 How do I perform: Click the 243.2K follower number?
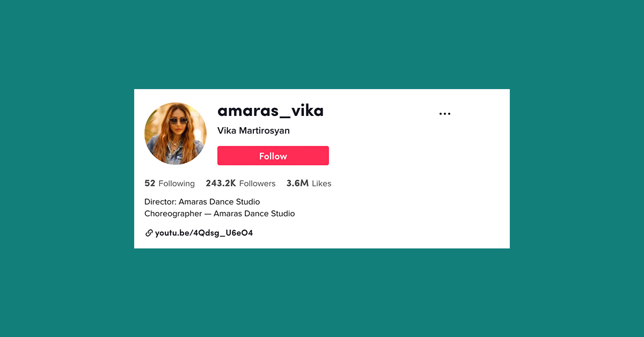221,184
